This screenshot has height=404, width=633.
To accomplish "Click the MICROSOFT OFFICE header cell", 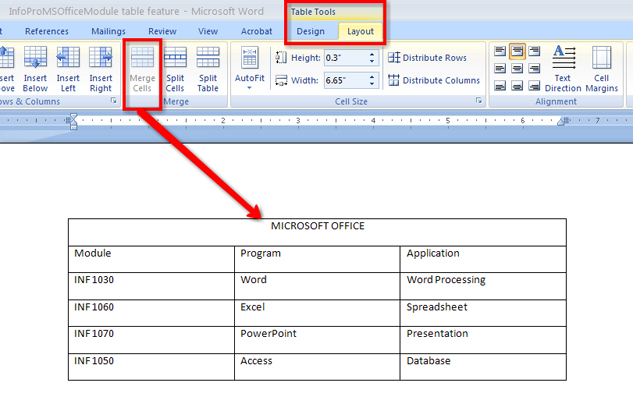I will (x=317, y=232).
